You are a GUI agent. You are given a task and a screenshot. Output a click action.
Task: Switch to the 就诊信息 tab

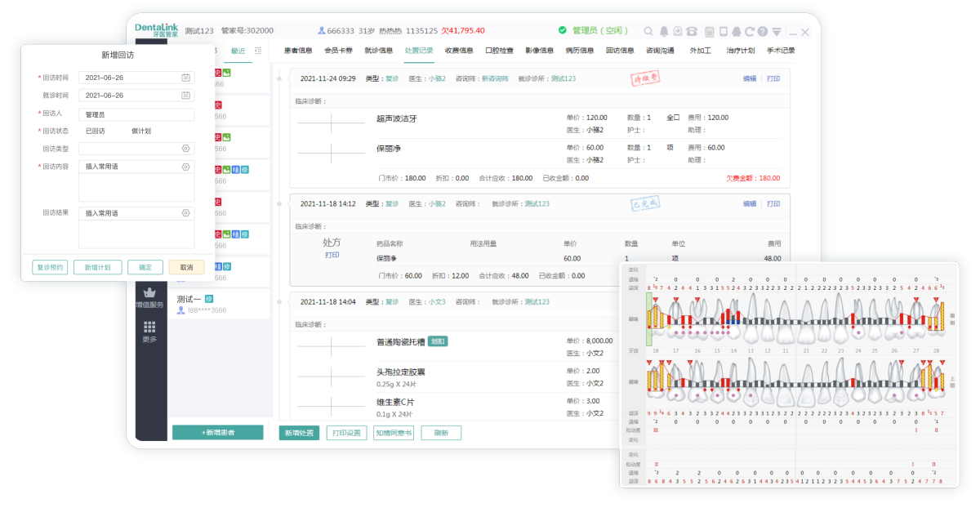[x=378, y=51]
